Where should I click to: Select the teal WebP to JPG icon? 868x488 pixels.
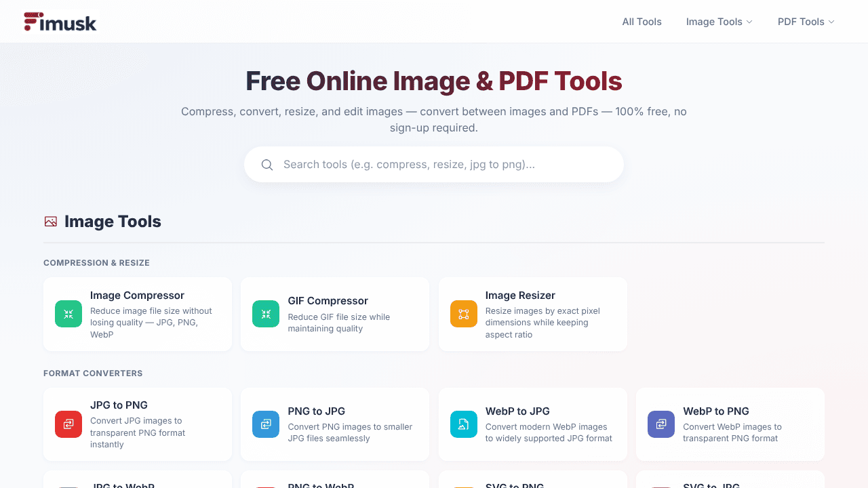[464, 424]
